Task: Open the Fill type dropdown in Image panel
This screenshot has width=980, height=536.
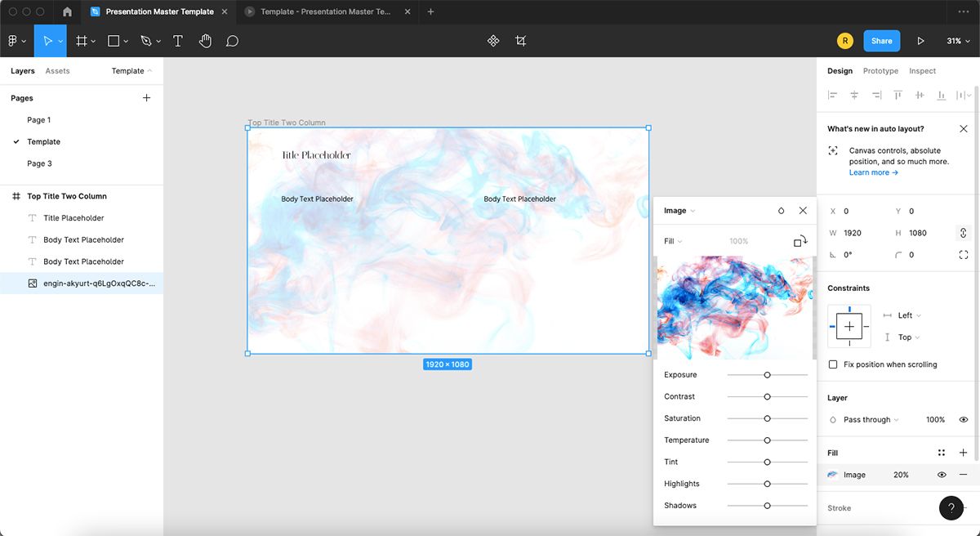Action: click(671, 241)
